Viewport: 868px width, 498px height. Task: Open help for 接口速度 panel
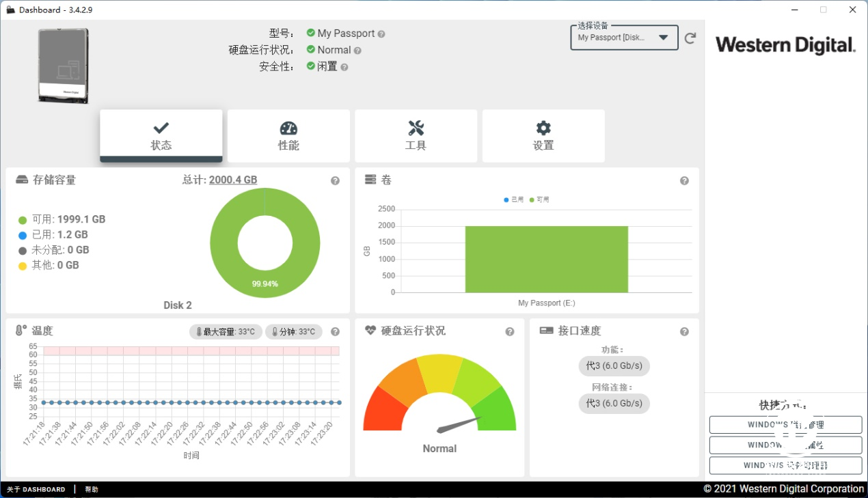click(x=684, y=332)
